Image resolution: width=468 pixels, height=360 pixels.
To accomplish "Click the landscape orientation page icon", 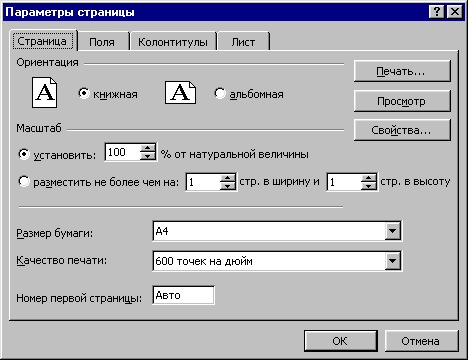I will [180, 92].
